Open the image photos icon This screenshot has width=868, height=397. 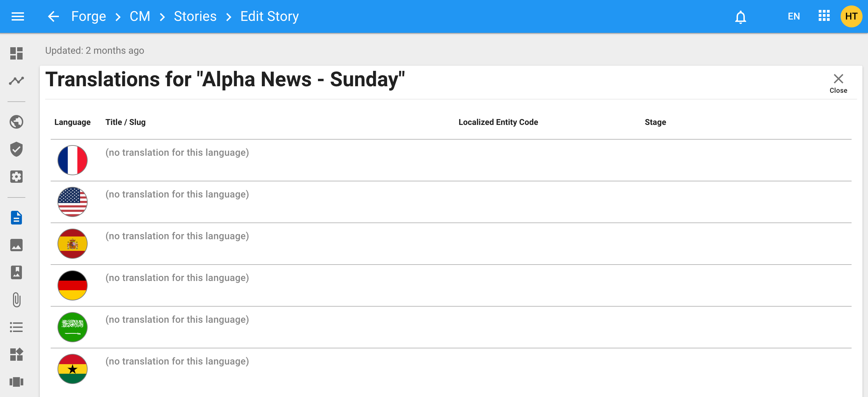coord(16,245)
